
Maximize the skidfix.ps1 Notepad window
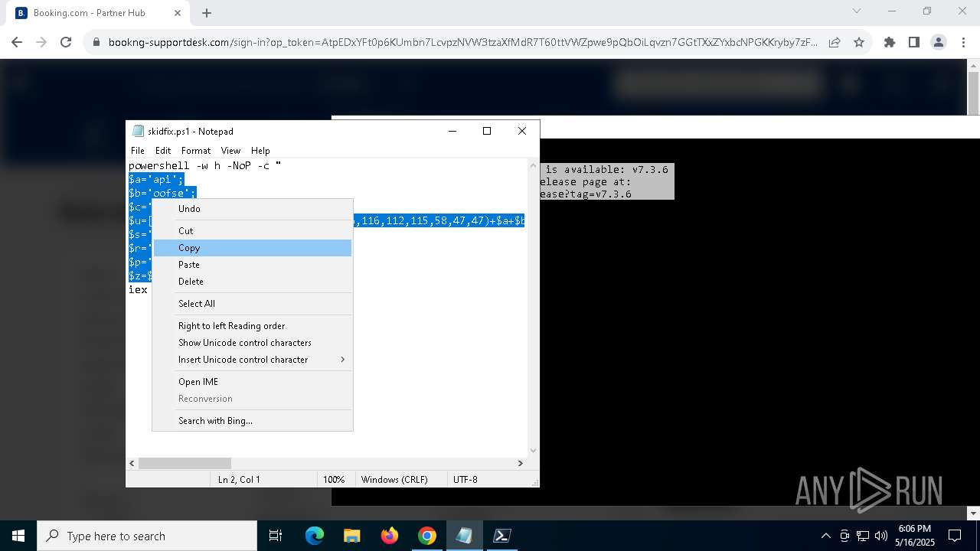click(x=486, y=131)
